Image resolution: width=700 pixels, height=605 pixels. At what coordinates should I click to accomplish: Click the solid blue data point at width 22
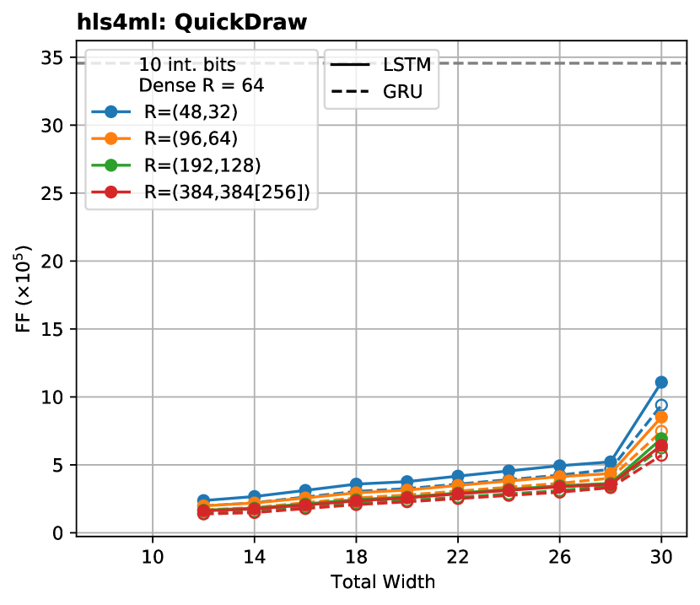(x=458, y=476)
